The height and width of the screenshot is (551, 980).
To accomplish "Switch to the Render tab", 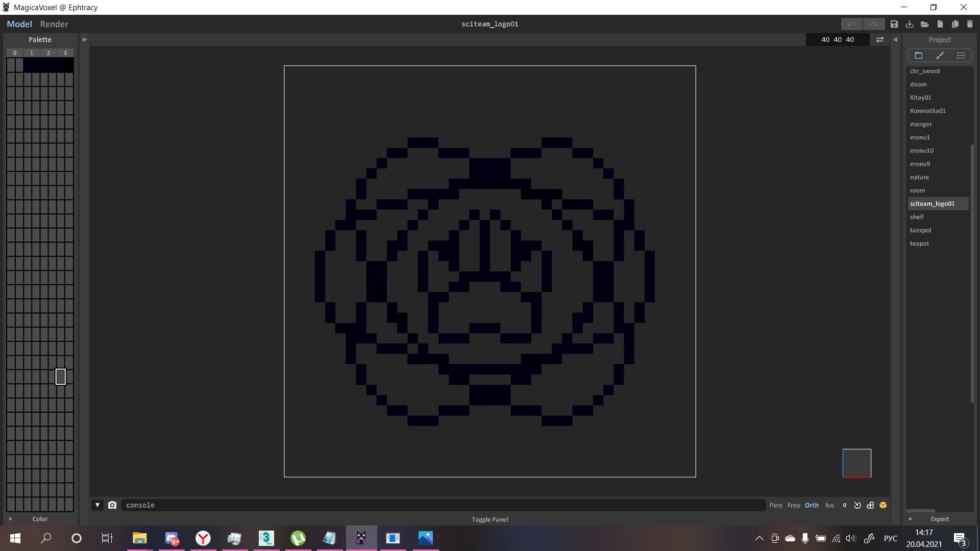I will pos(54,24).
